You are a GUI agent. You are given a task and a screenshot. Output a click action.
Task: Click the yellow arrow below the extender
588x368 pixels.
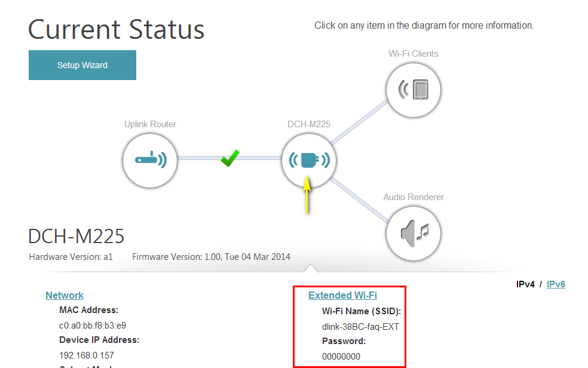coord(307,195)
